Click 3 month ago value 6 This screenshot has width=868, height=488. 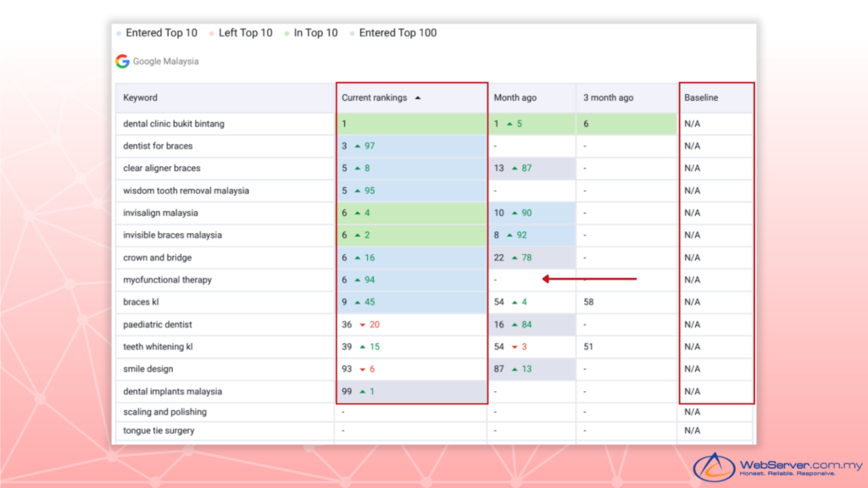tap(586, 124)
